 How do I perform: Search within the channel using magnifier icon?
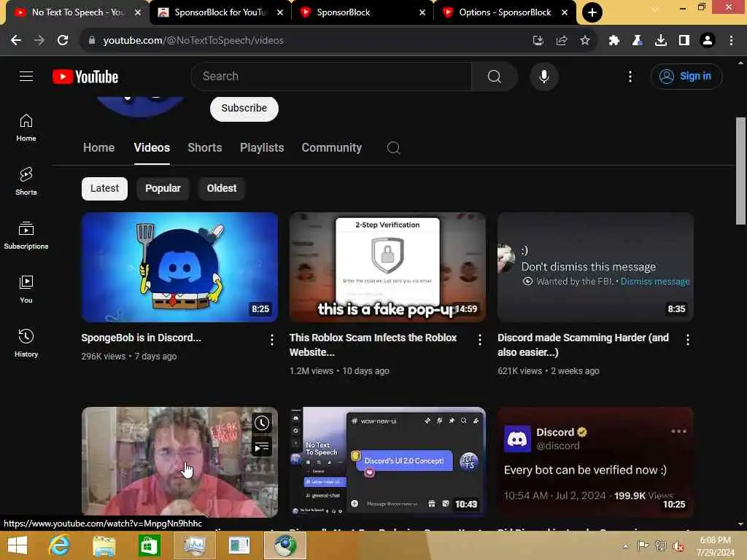[393, 147]
